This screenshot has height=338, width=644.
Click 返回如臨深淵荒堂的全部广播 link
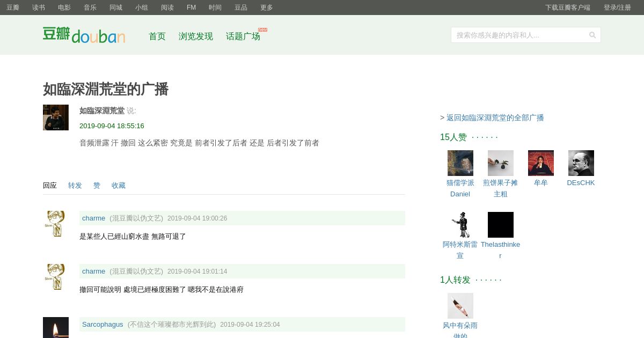click(x=495, y=117)
